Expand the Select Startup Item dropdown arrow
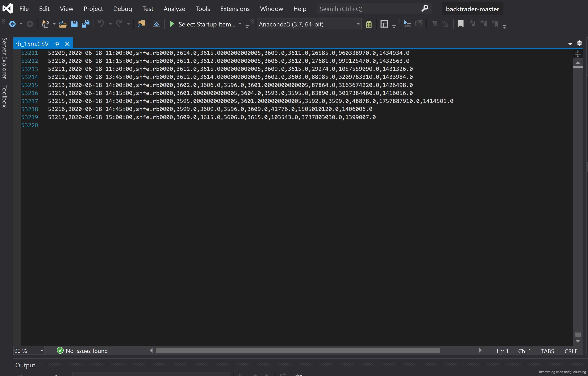588x376 pixels. tap(240, 24)
